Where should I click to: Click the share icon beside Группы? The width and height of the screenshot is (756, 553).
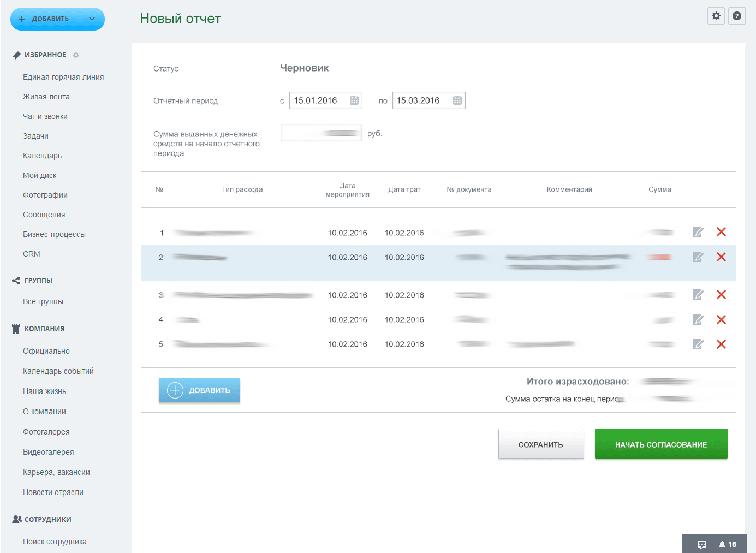coord(16,281)
